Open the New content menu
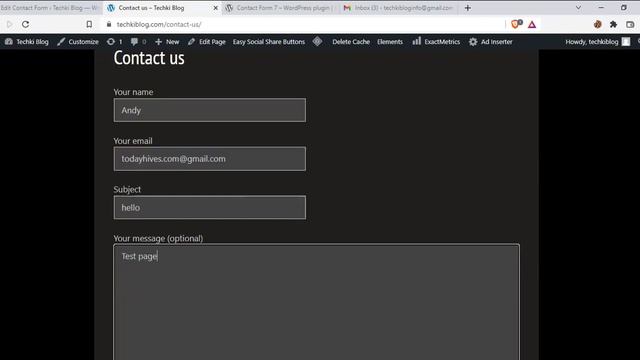This screenshot has height=360, width=640. click(167, 42)
